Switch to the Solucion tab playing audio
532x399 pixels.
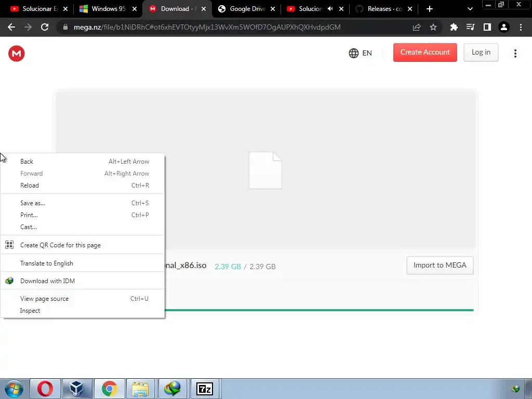coord(310,9)
